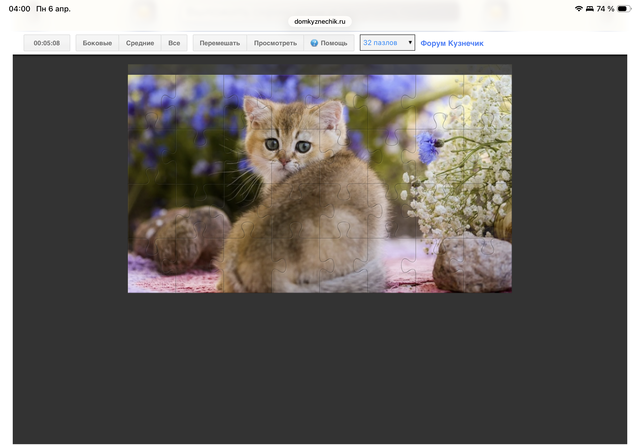Tap the bed Sleep Focus status icon
The image size is (640, 445).
[590, 8]
